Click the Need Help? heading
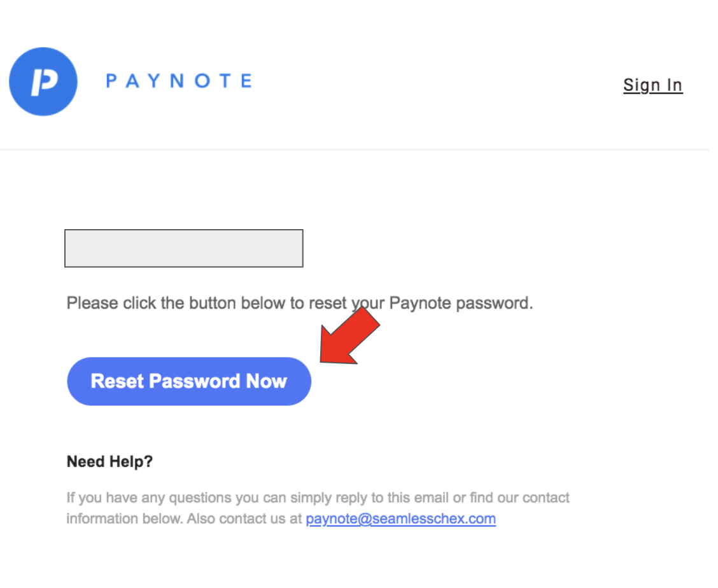This screenshot has width=718, height=588. 109,461
